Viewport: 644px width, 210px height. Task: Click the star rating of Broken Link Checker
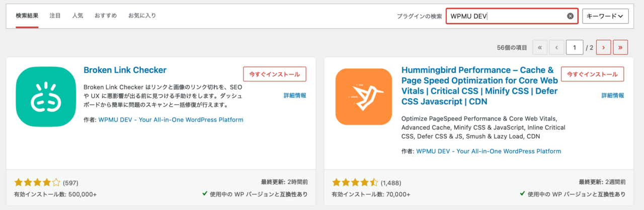(x=37, y=182)
